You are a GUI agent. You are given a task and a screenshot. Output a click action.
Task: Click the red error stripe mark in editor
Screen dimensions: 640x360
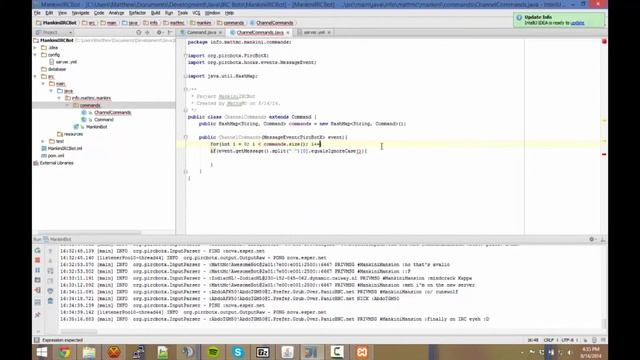(604, 154)
